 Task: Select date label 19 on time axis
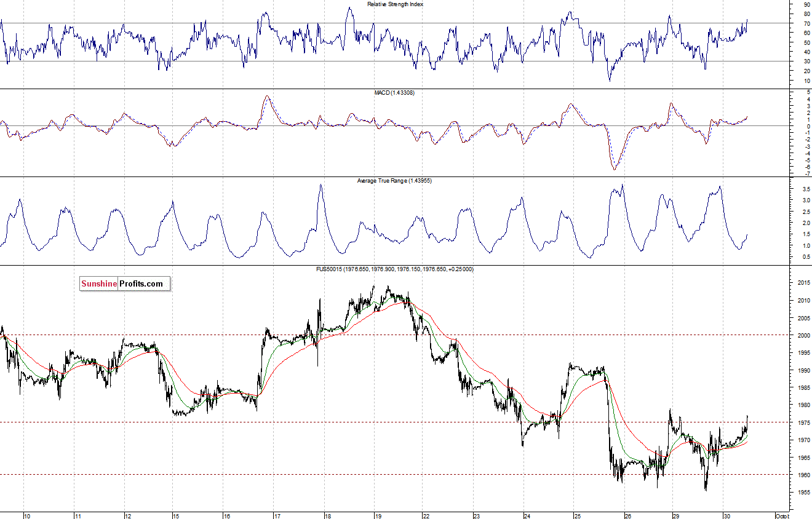click(378, 515)
